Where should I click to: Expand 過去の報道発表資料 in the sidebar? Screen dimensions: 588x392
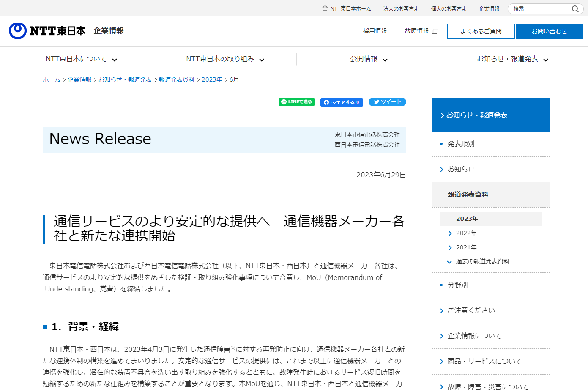(449, 262)
